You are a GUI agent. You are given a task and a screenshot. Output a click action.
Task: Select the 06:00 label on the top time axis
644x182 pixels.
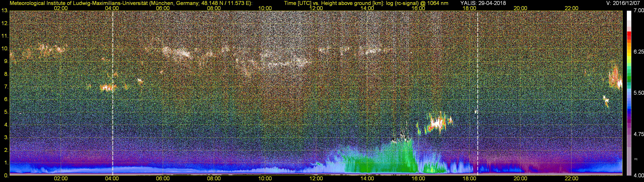163,8
